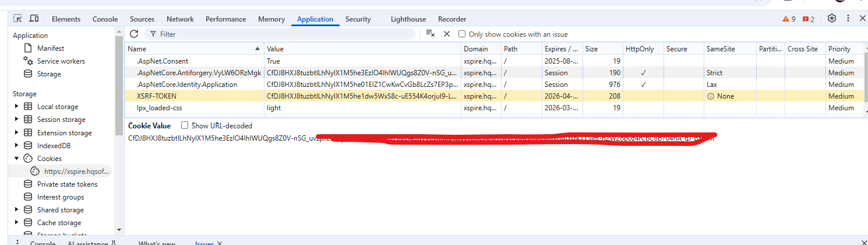The height and width of the screenshot is (245, 868).
Task: Click the cookie Filter input field
Action: 285,34
